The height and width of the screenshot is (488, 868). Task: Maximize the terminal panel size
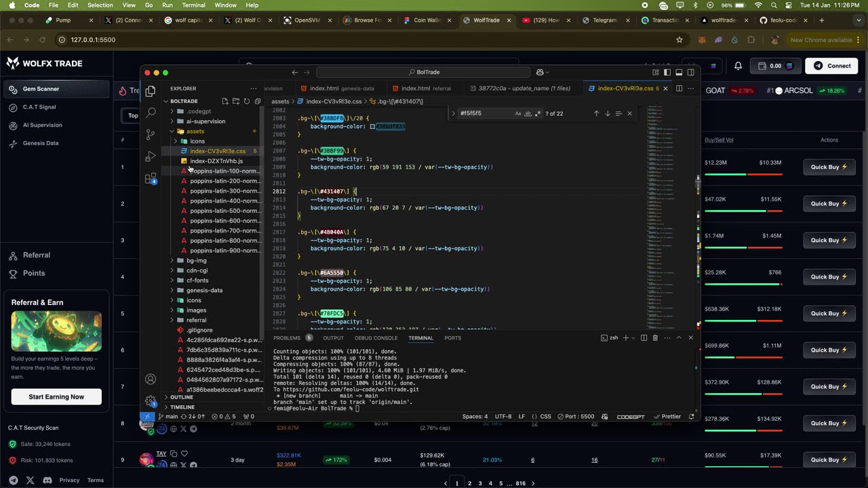tap(679, 338)
